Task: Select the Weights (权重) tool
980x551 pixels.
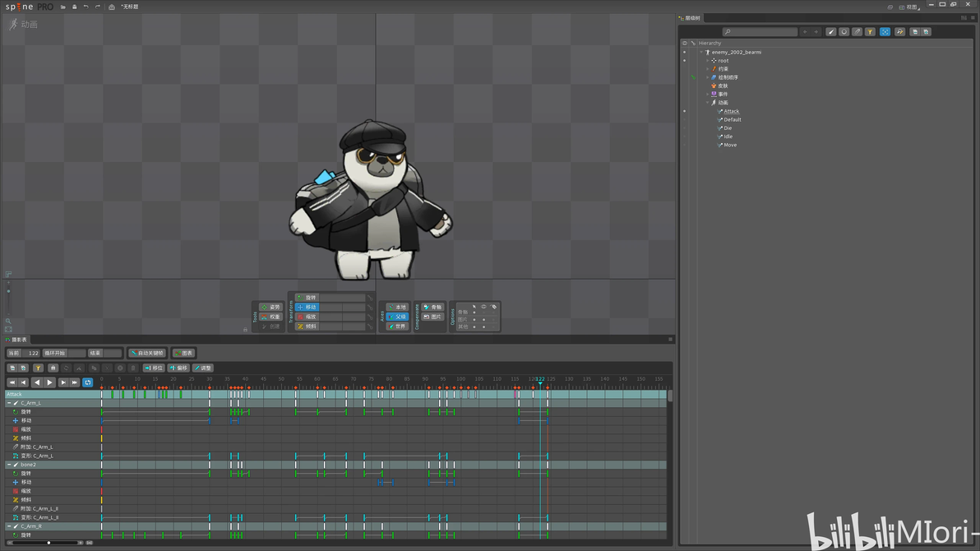Action: pos(270,317)
